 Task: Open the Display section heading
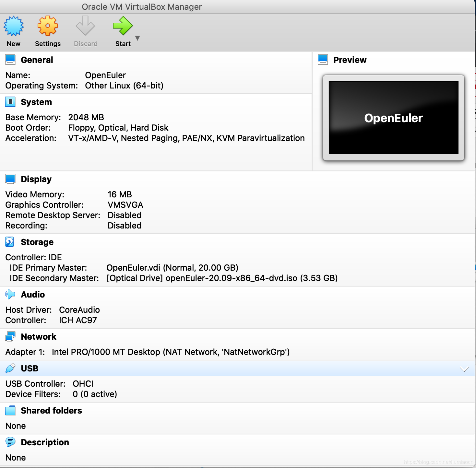(x=36, y=179)
